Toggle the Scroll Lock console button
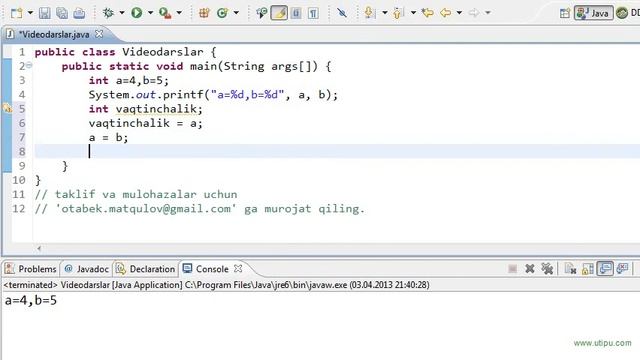This screenshot has width=640, height=360. point(588,269)
